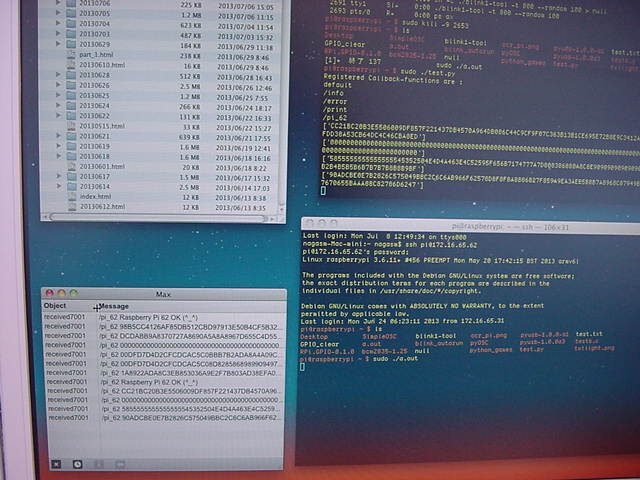Click the file icon next to index.html
The image size is (640, 480).
72,196
